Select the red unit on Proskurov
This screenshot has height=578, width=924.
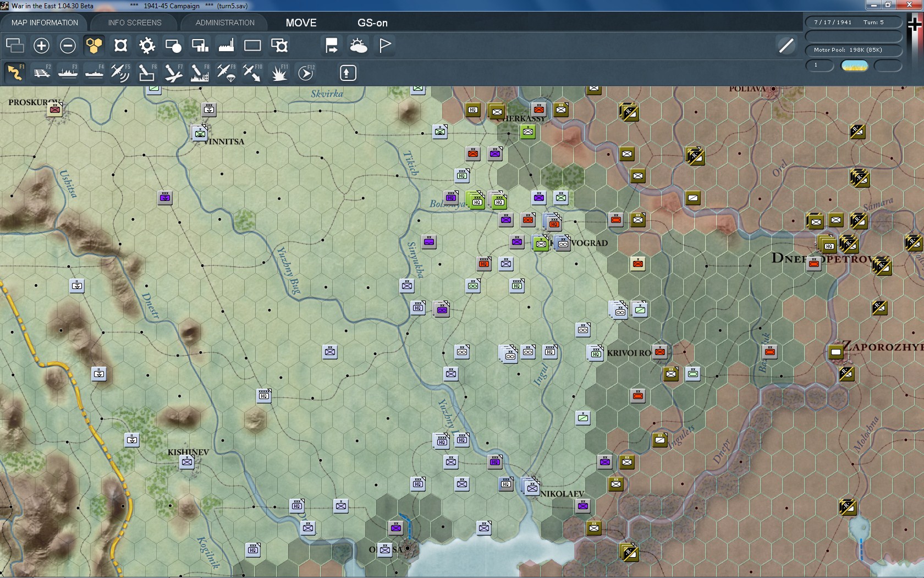[x=55, y=110]
